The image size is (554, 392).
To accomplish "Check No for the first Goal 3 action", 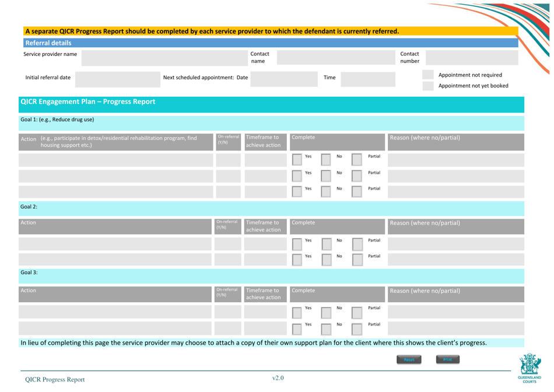I will [327, 311].
